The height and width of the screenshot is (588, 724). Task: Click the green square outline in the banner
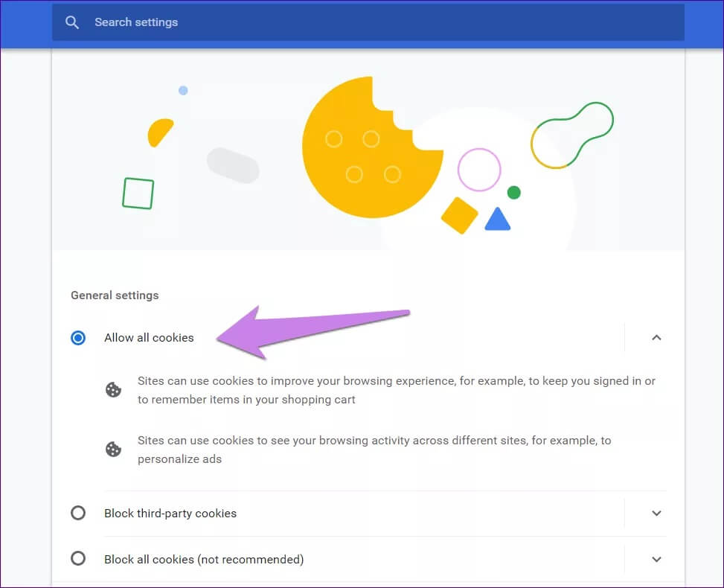(138, 194)
